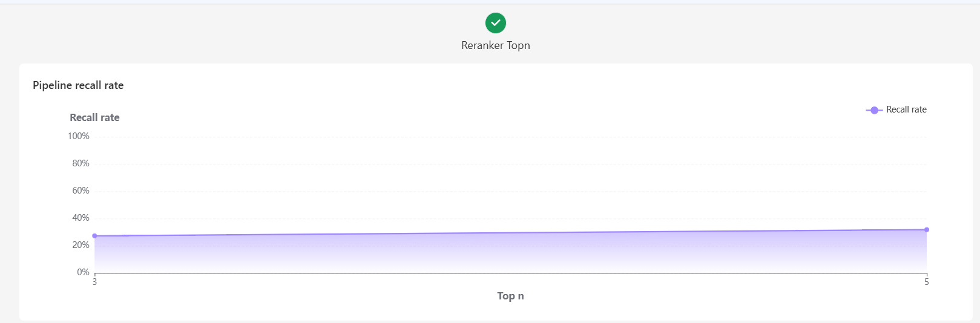Click the middle of the recall line
Screen dimensions: 980x323
[x=510, y=233]
